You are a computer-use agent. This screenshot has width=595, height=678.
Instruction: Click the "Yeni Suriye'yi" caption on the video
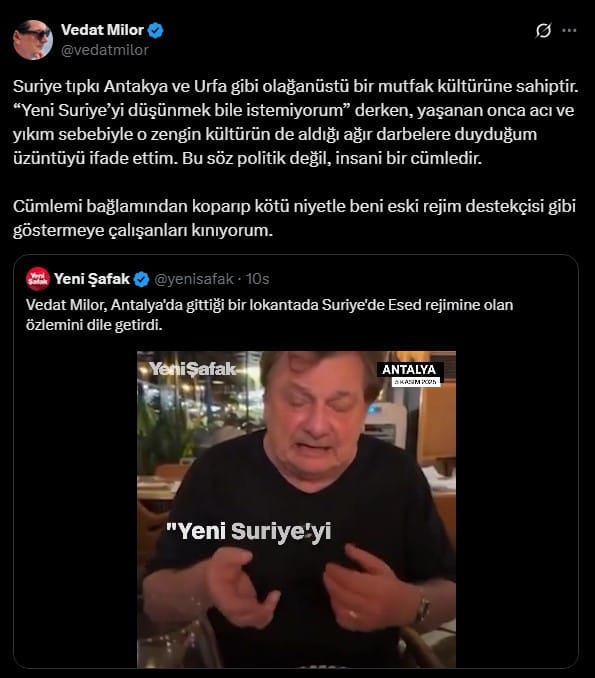coord(249,531)
